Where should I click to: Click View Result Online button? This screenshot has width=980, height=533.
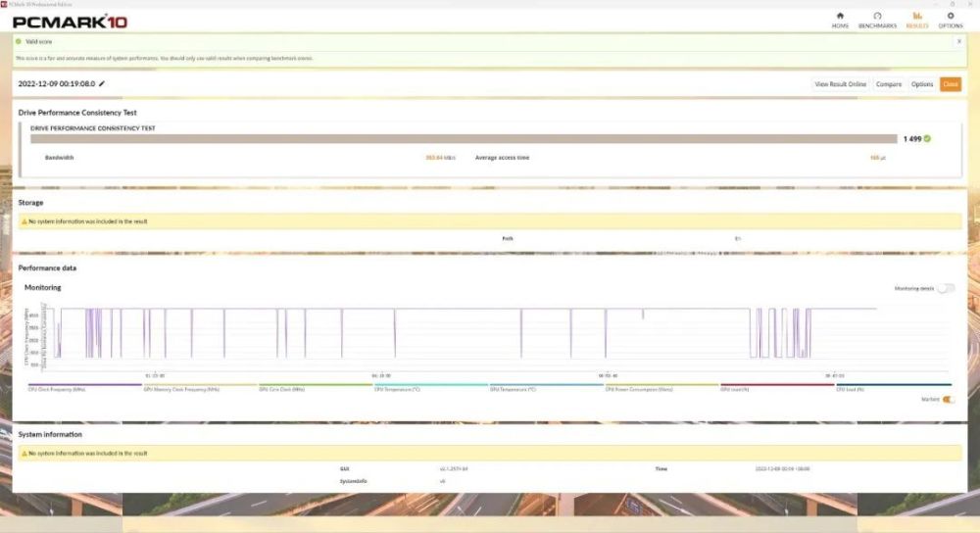coord(840,84)
